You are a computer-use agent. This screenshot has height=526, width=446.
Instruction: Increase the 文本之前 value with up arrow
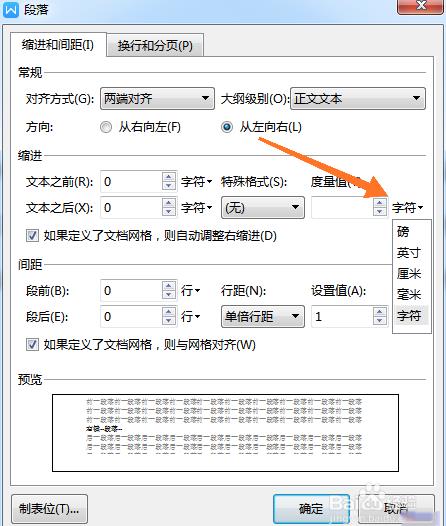coord(169,177)
